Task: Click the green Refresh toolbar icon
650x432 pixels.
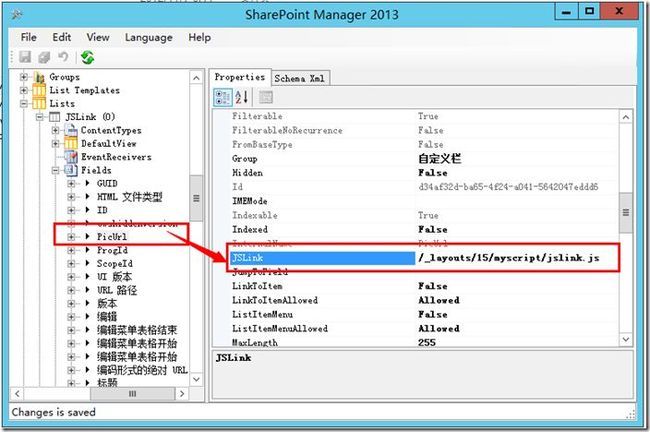Action: (87, 57)
